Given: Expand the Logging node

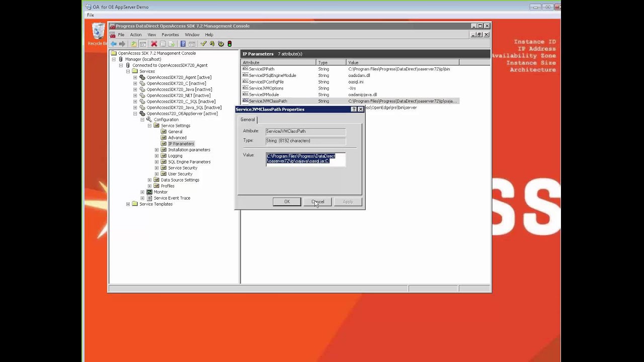Looking at the screenshot, I should [156, 156].
